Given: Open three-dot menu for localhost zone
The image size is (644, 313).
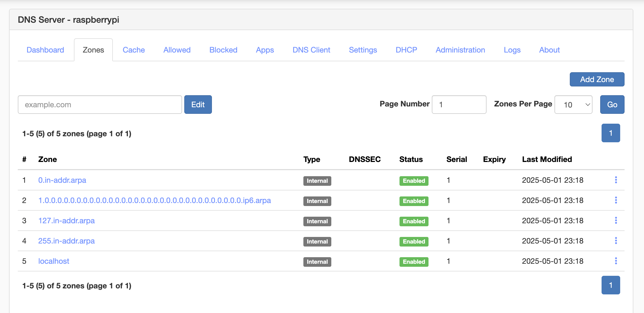Looking at the screenshot, I should [616, 261].
